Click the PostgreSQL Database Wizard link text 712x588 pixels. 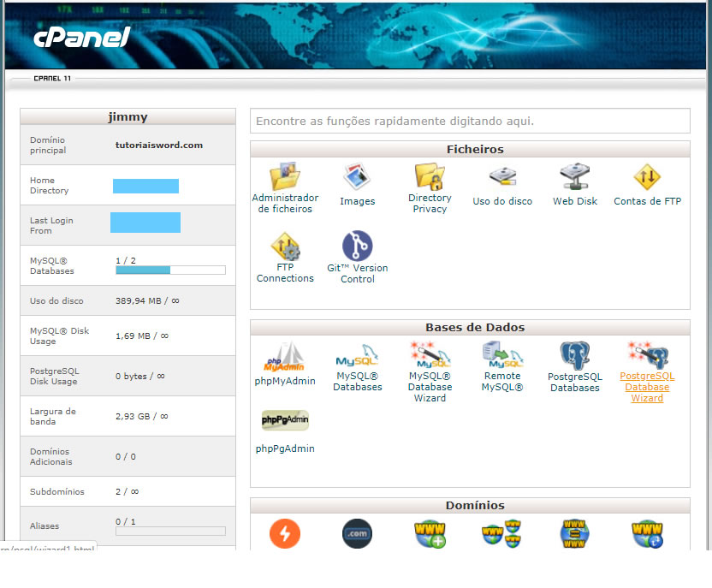[x=647, y=387]
